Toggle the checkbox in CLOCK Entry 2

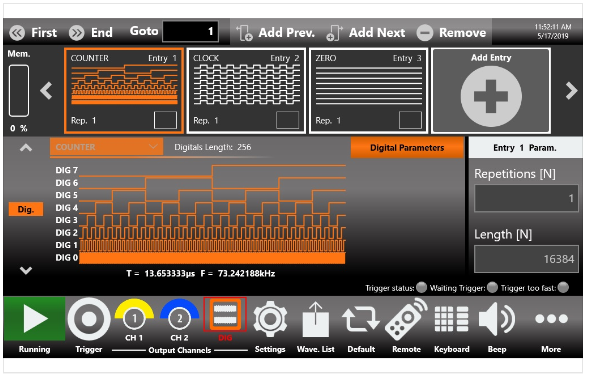[x=288, y=120]
